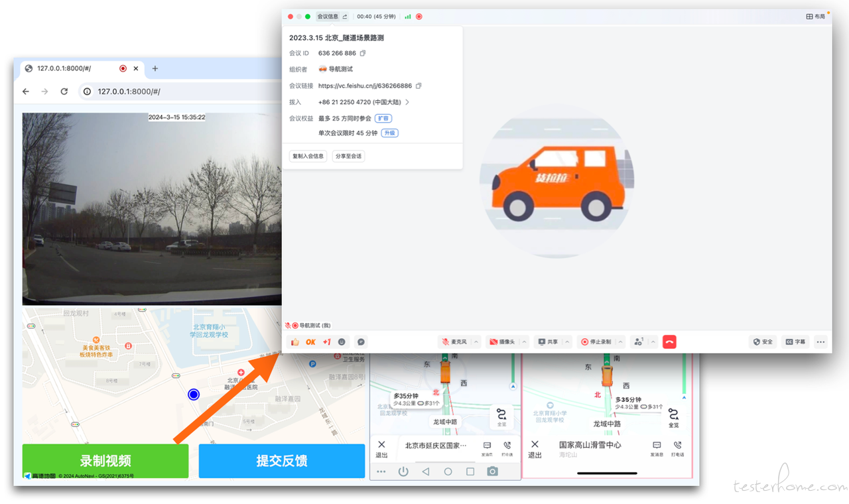This screenshot has height=504, width=849.
Task: Send the OK reaction in the meeting
Action: pos(310,342)
